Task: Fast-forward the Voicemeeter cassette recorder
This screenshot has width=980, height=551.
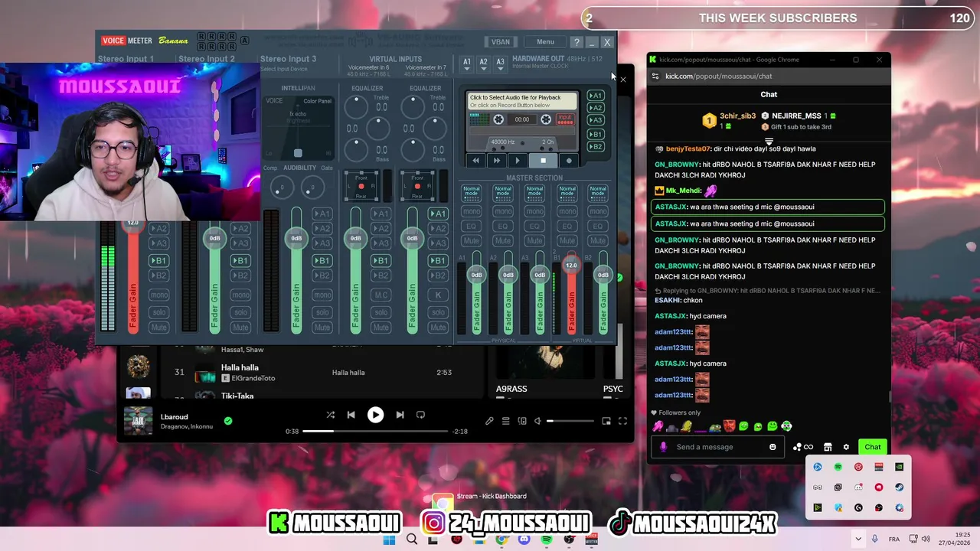Action: [496, 161]
